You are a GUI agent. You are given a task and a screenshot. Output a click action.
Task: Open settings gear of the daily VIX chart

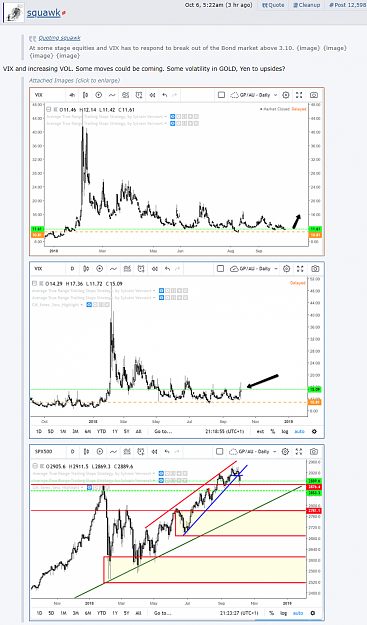point(286,269)
